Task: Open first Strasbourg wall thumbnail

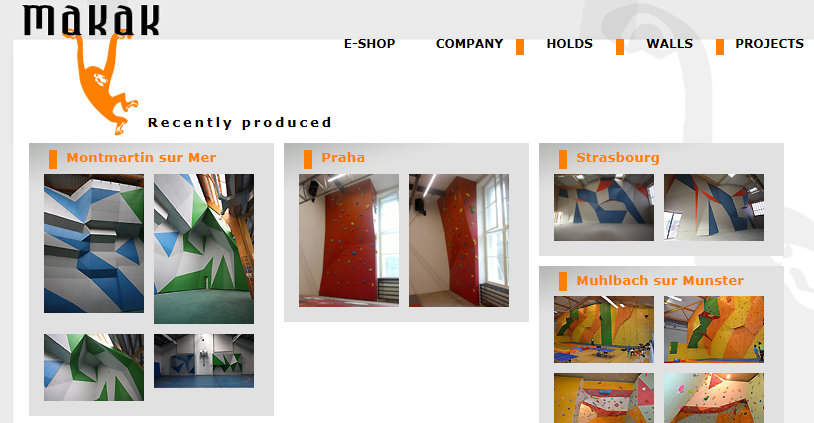Action: (604, 207)
